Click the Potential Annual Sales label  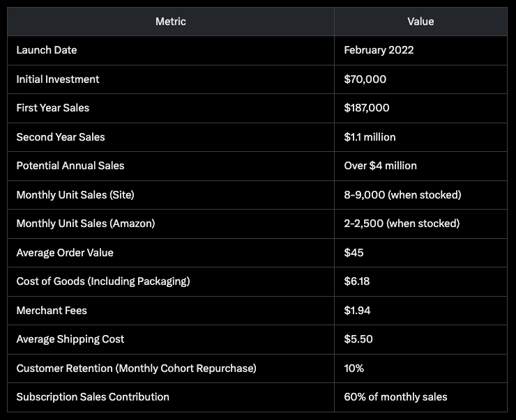coord(70,166)
